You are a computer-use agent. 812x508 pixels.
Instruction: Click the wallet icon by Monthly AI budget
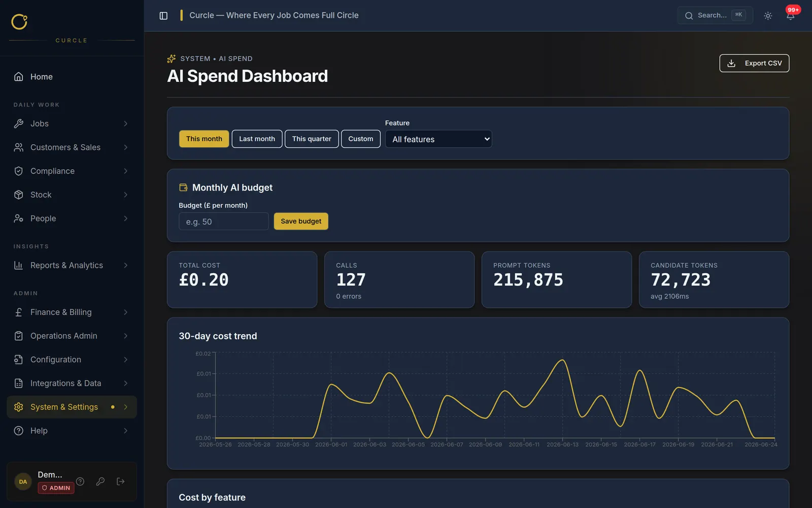tap(183, 187)
